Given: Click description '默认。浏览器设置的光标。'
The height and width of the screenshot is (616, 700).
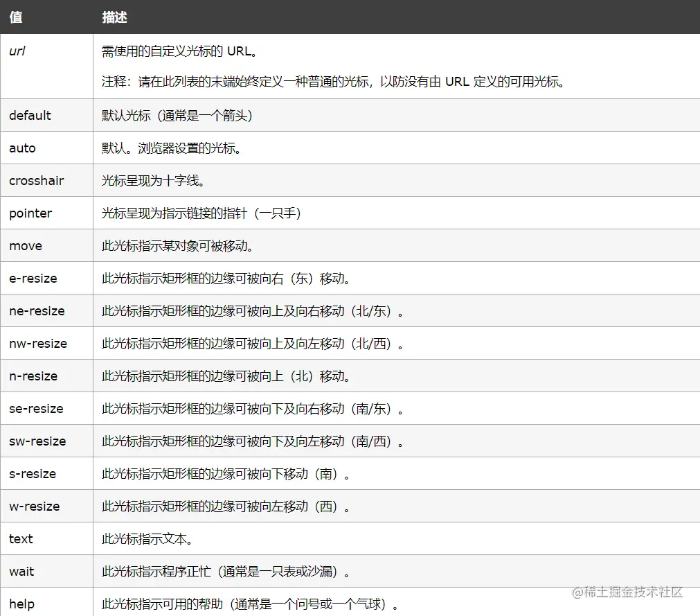Looking at the screenshot, I should [x=172, y=148].
